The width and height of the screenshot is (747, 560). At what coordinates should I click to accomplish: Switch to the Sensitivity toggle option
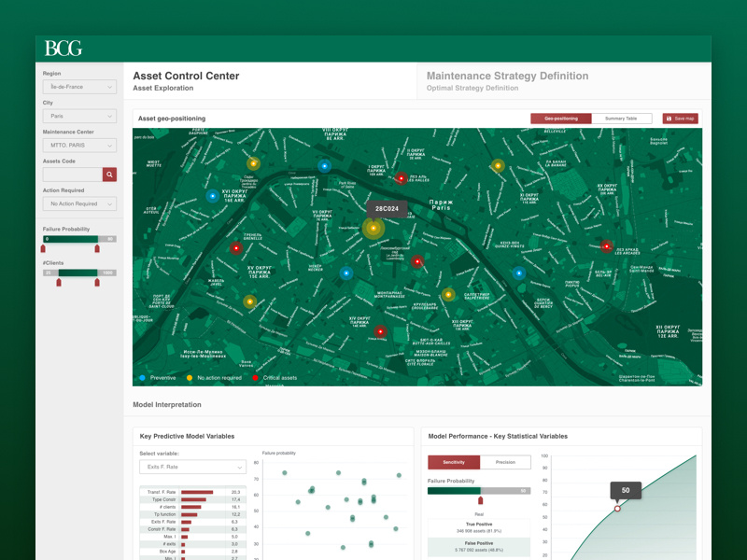(x=454, y=462)
